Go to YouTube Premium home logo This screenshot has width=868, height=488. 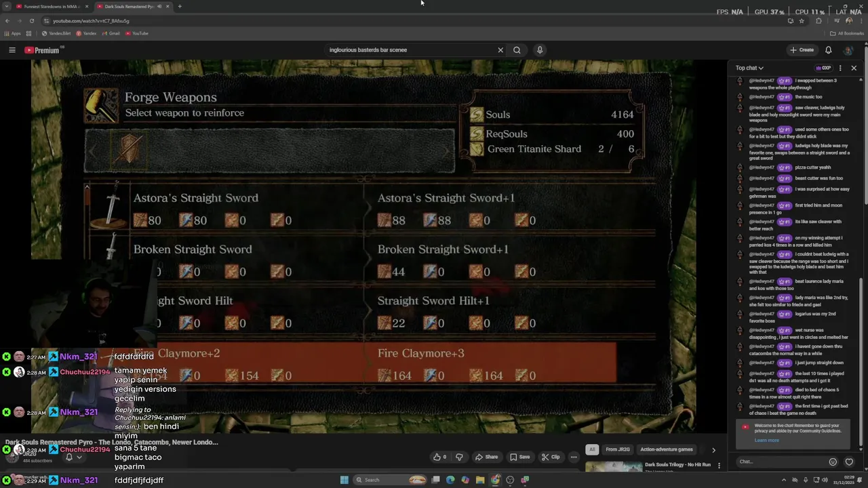point(43,49)
